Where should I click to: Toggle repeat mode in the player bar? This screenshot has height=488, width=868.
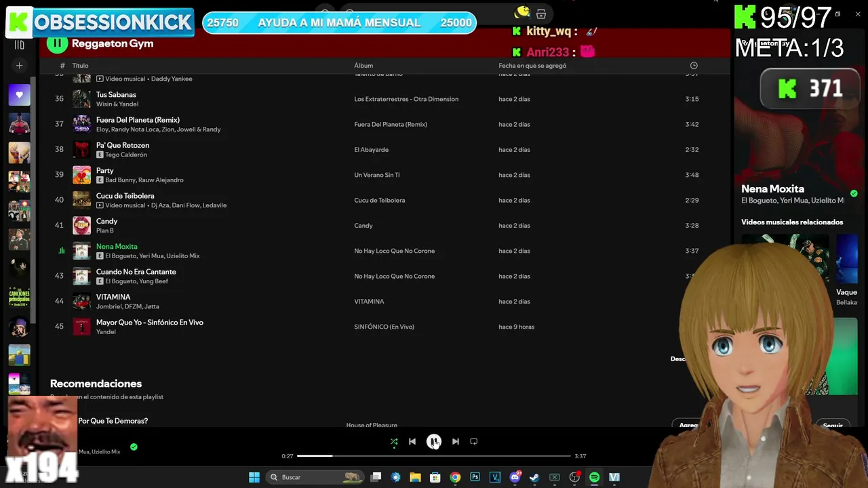pos(474,442)
